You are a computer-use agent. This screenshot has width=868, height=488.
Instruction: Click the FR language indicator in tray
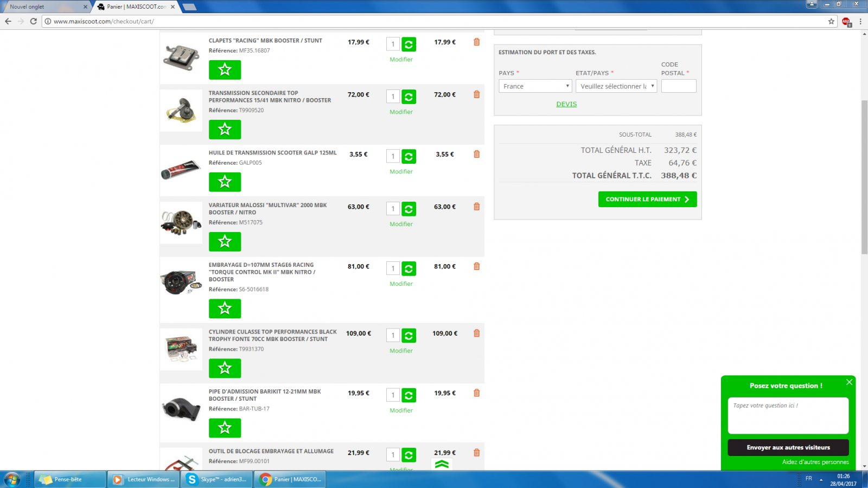coord(809,479)
